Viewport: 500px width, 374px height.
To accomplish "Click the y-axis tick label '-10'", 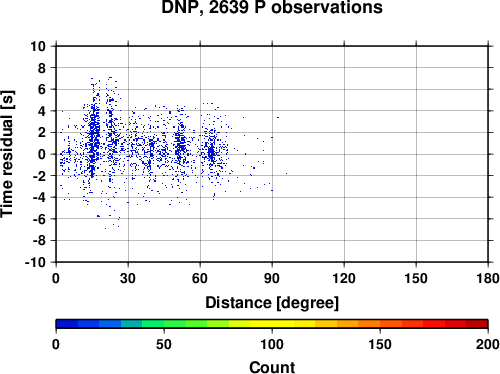I will 35,262.
